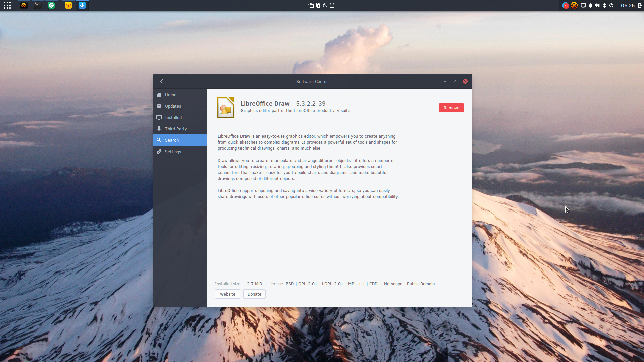The height and width of the screenshot is (362, 644).
Task: Click the version number 5.3.2.2-39
Action: [x=311, y=104]
